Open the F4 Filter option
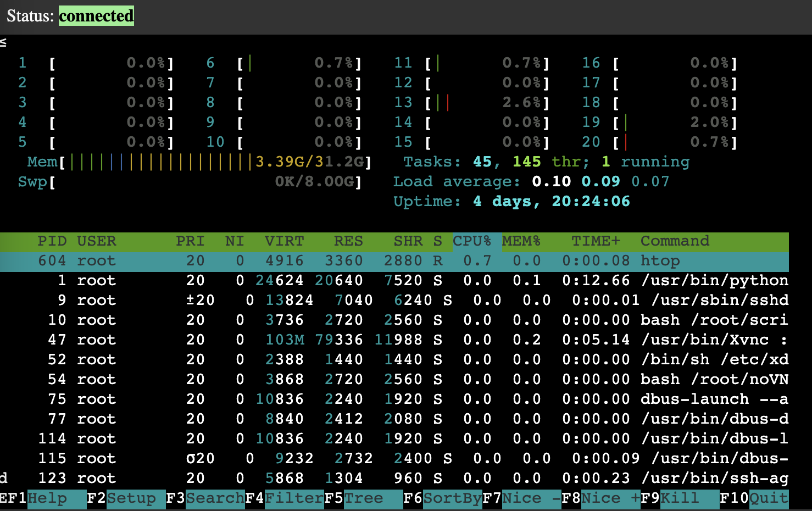The width and height of the screenshot is (812, 511). (285, 498)
